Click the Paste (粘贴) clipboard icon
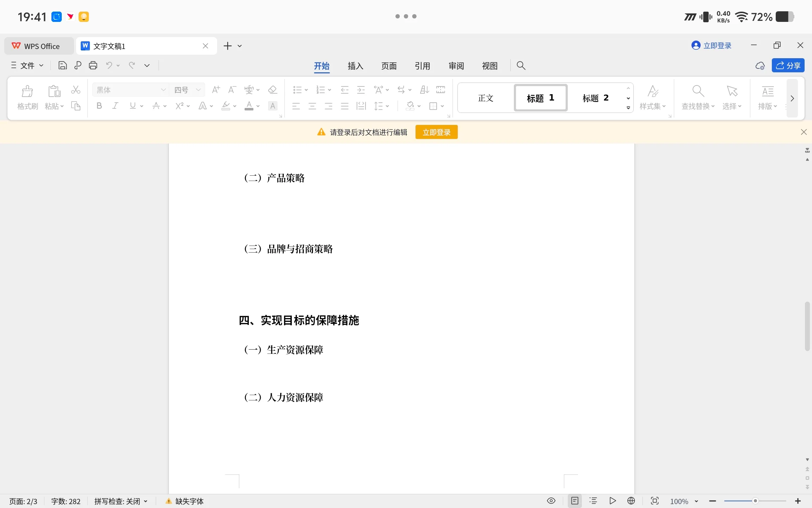 click(x=54, y=91)
